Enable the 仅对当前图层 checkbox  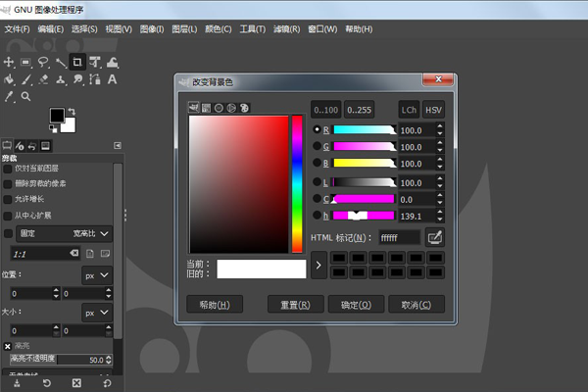[x=7, y=169]
